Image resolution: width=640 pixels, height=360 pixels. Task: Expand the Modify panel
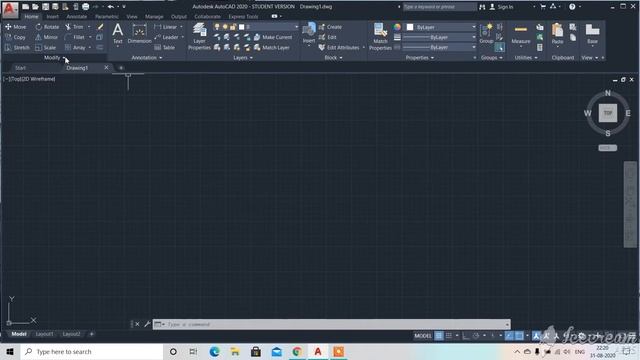tap(55, 58)
